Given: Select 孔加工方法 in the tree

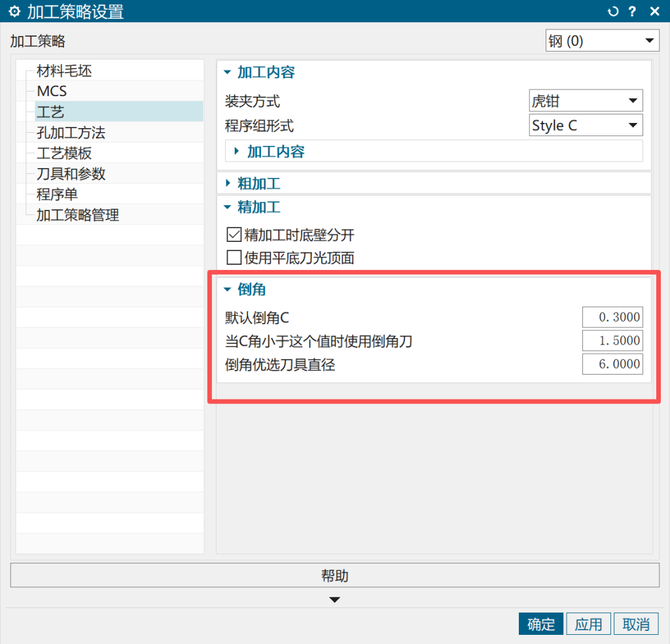Looking at the screenshot, I should (71, 133).
